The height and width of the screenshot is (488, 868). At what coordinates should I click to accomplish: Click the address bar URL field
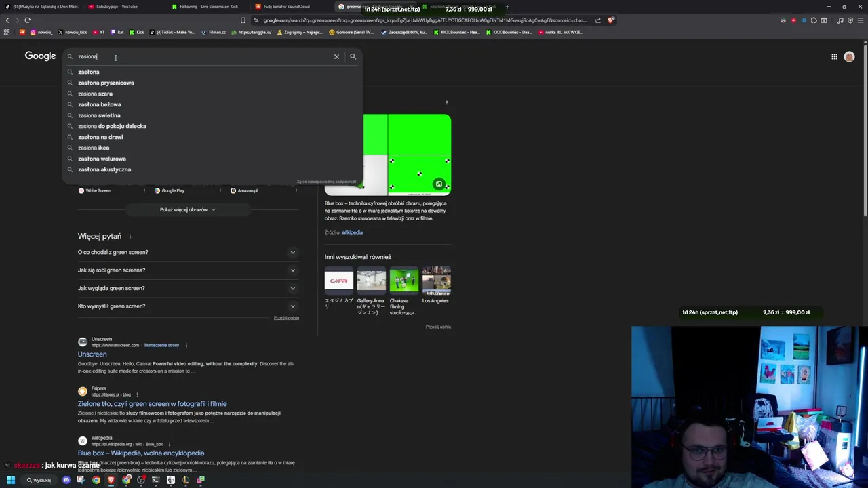pos(425,20)
